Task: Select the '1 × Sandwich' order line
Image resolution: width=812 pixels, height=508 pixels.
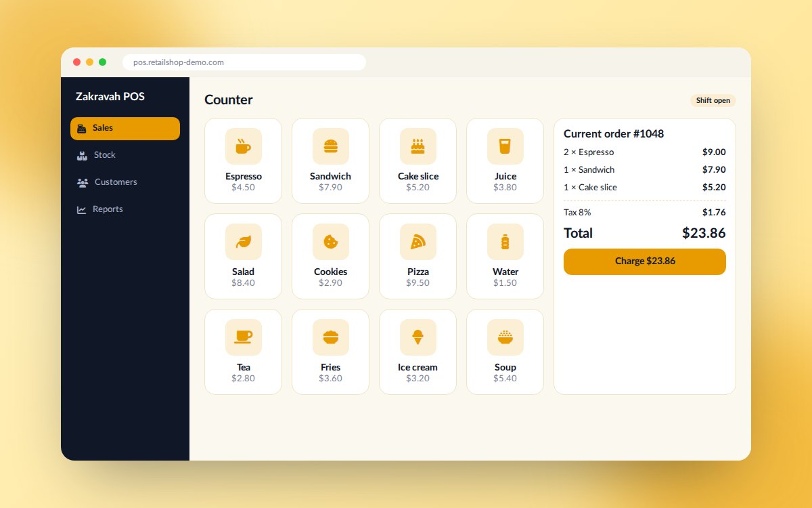Action: (x=645, y=170)
